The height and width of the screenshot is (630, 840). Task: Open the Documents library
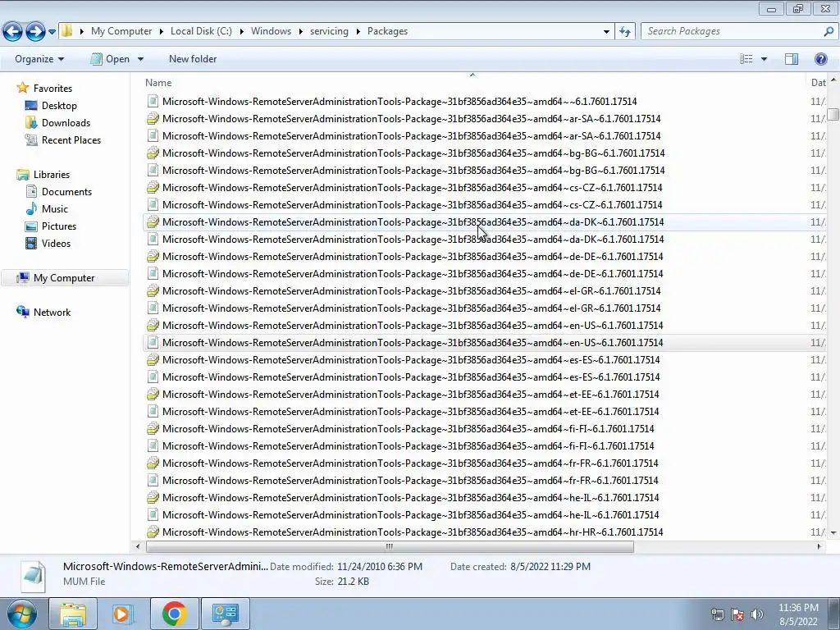66,192
